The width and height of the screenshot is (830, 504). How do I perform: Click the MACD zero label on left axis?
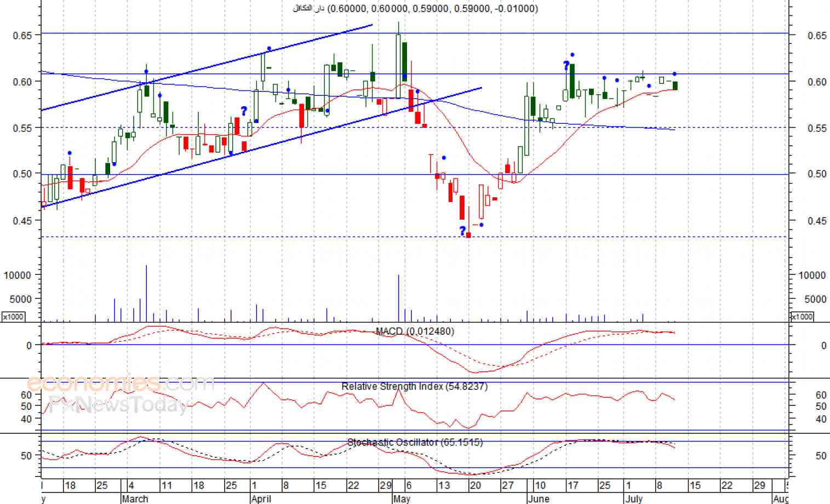pyautogui.click(x=29, y=346)
